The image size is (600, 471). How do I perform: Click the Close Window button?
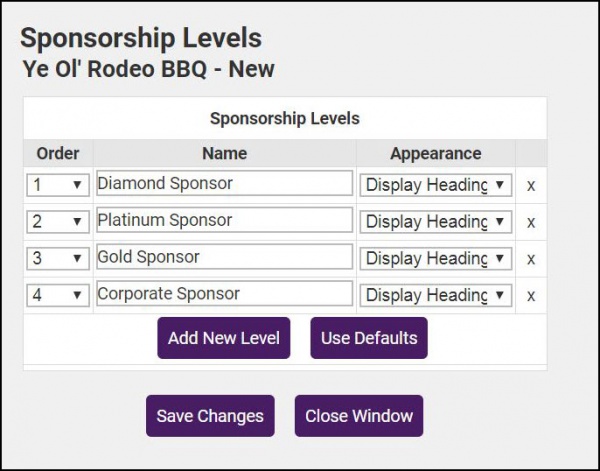(x=359, y=416)
